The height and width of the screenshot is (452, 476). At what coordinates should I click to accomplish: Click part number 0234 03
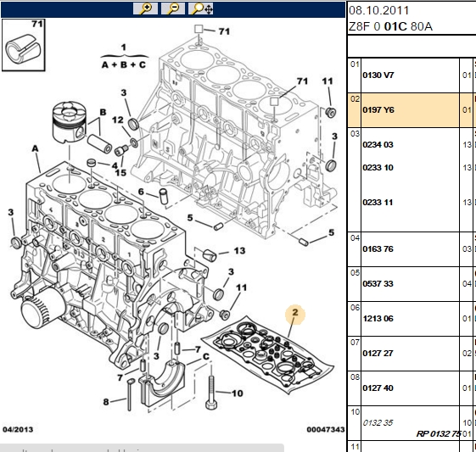[x=378, y=144]
